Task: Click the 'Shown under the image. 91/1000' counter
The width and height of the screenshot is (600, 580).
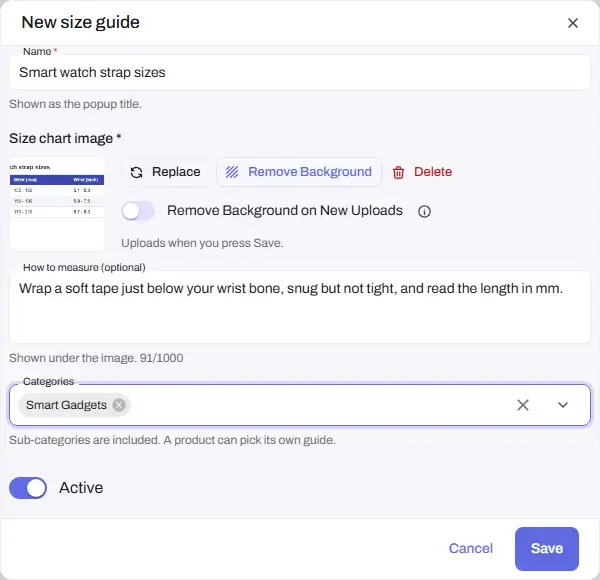Action: (x=96, y=358)
